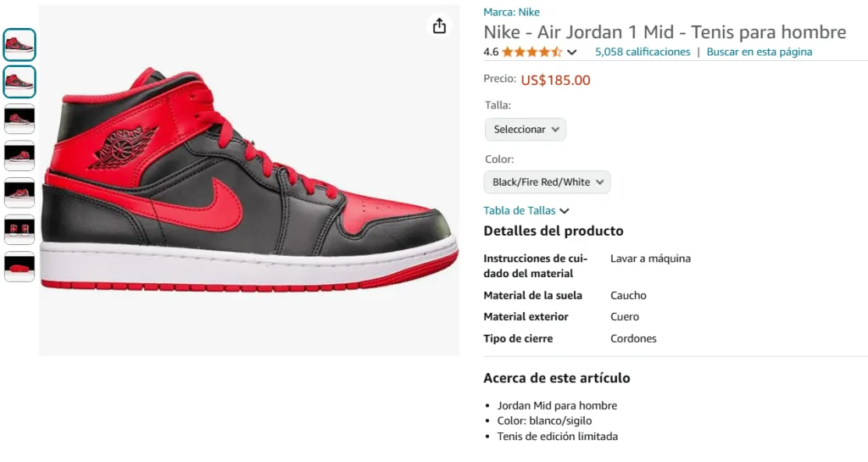Expand the rating breakdown chevron next to stars
The height and width of the screenshot is (462, 868).
click(x=572, y=53)
